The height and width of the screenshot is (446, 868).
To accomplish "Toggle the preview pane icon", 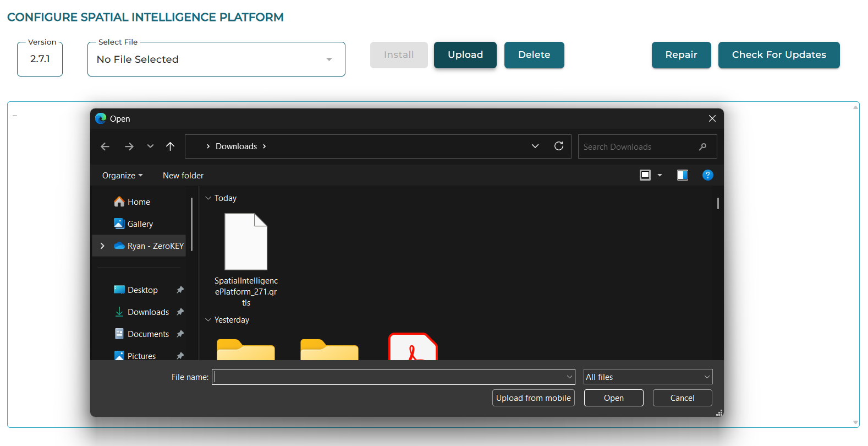I will [x=683, y=175].
